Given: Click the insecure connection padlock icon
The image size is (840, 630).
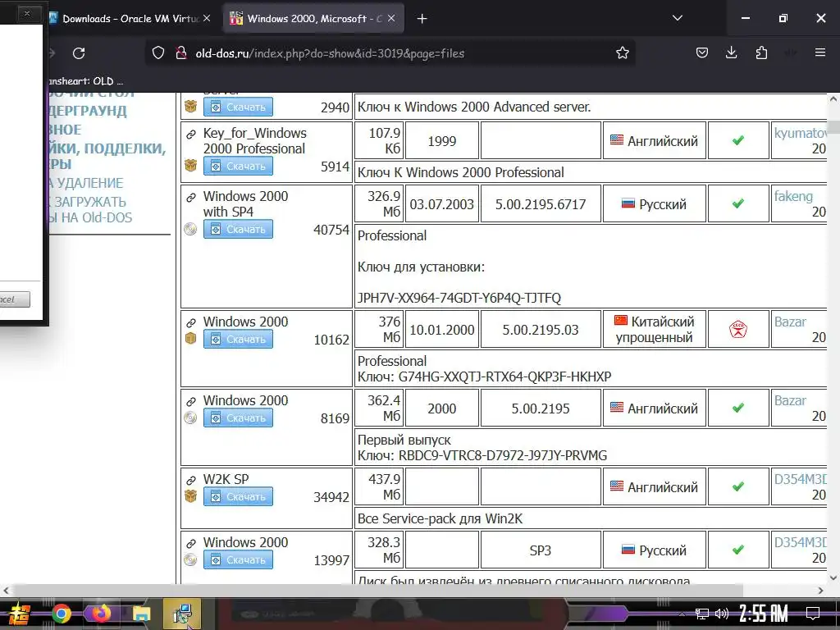Looking at the screenshot, I should point(181,53).
